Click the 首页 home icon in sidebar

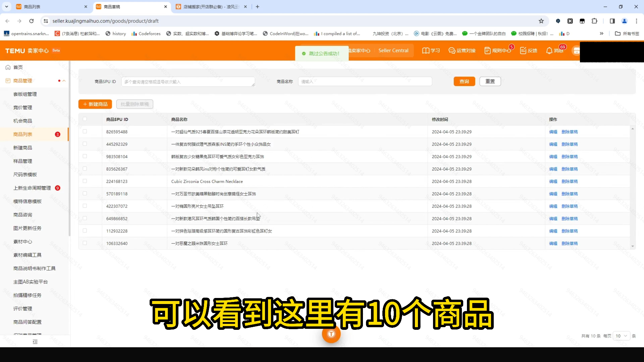coord(8,67)
